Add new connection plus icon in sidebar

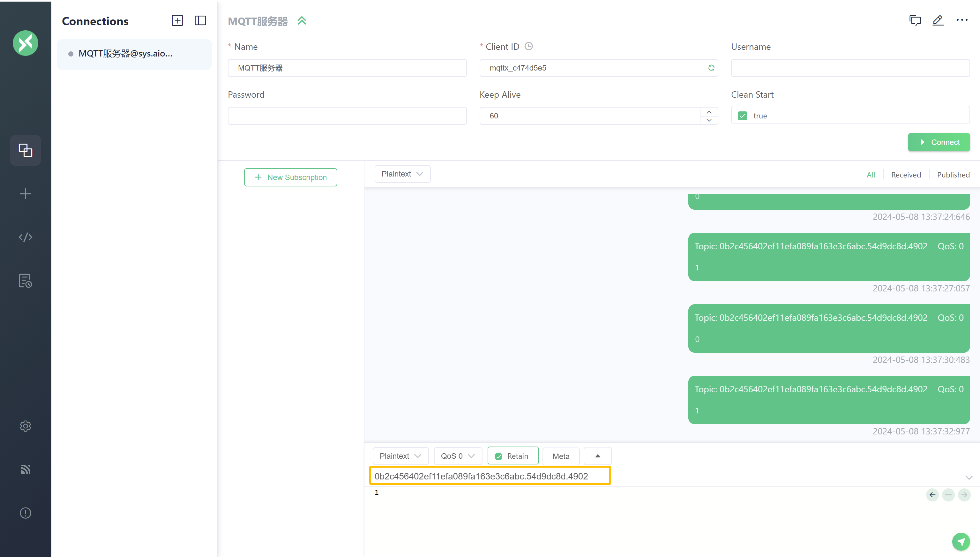pos(25,193)
